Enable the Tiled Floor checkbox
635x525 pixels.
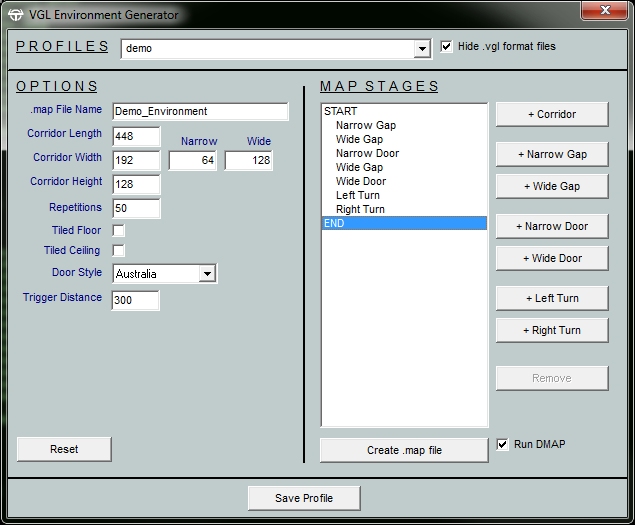pos(119,230)
